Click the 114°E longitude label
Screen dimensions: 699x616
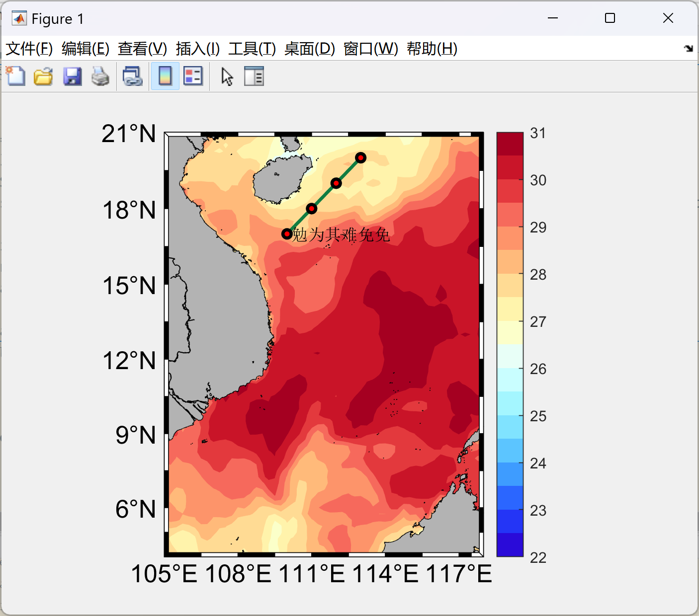click(x=385, y=574)
